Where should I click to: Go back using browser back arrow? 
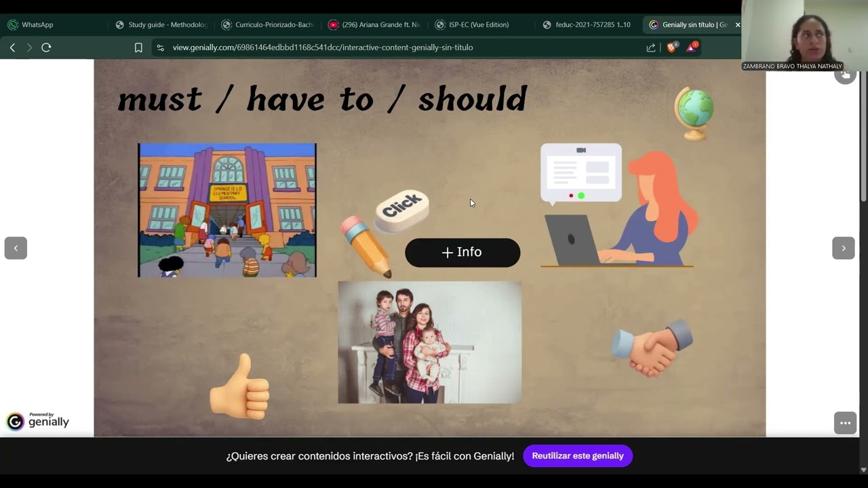coord(12,47)
